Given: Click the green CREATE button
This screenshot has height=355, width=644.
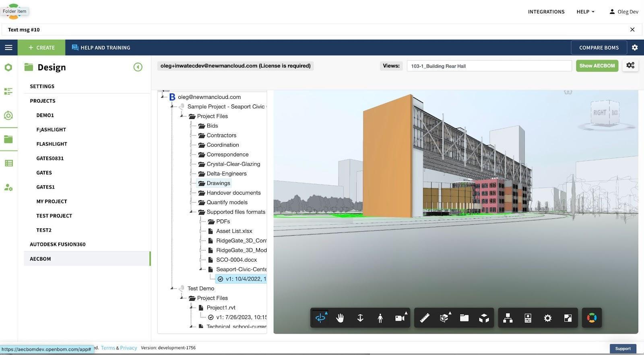Looking at the screenshot, I should coord(41,47).
